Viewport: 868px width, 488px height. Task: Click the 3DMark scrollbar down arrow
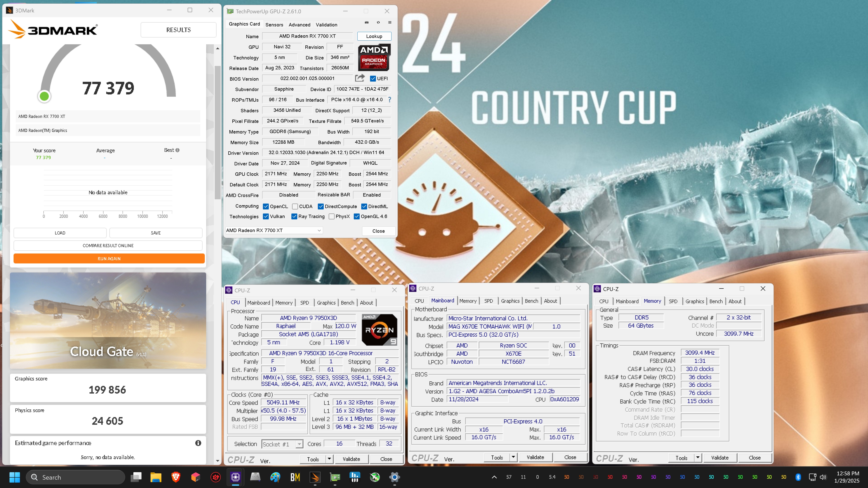[218, 461]
